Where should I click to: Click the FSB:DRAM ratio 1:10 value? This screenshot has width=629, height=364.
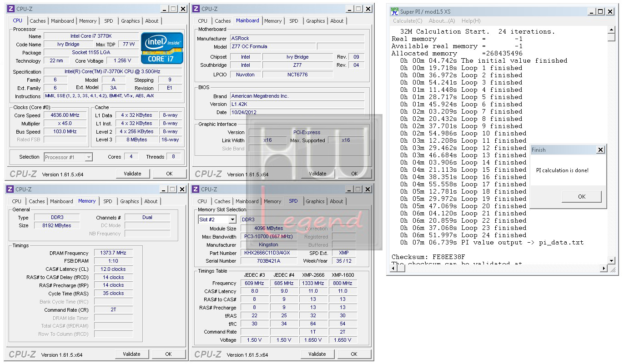[x=113, y=261]
